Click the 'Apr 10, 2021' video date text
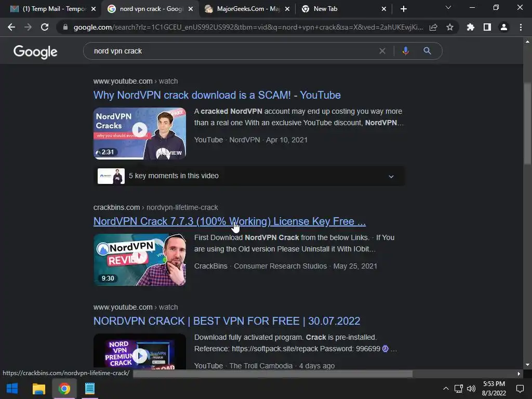The image size is (532, 399). point(287,140)
